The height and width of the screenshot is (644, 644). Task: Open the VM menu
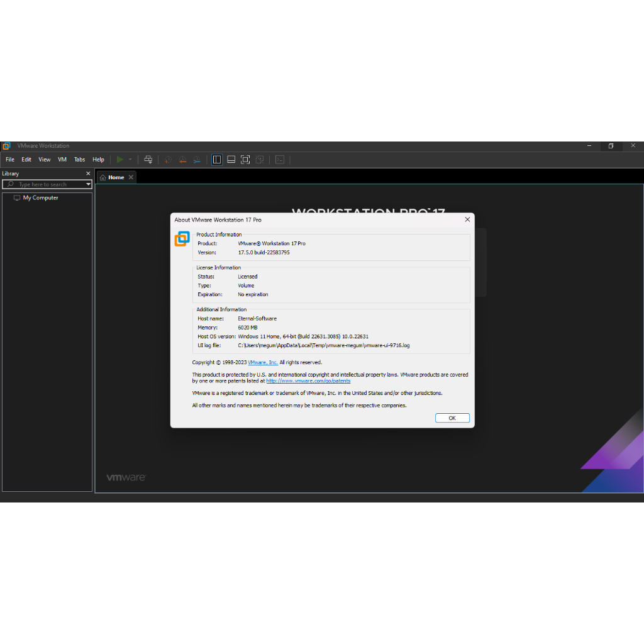pyautogui.click(x=62, y=159)
